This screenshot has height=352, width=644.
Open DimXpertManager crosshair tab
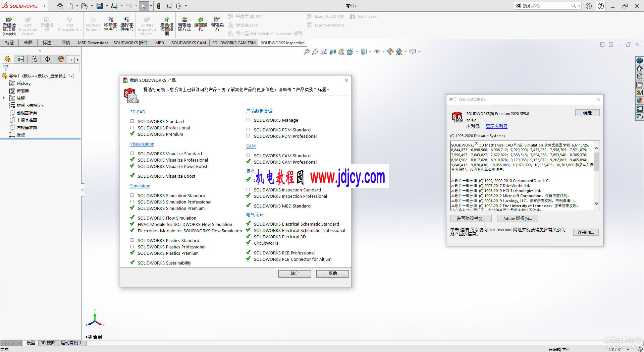[x=48, y=59]
